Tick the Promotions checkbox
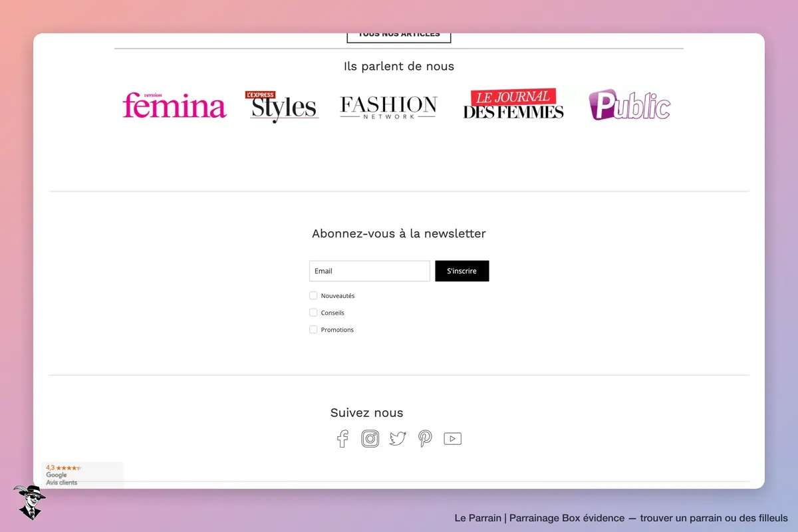 click(313, 330)
